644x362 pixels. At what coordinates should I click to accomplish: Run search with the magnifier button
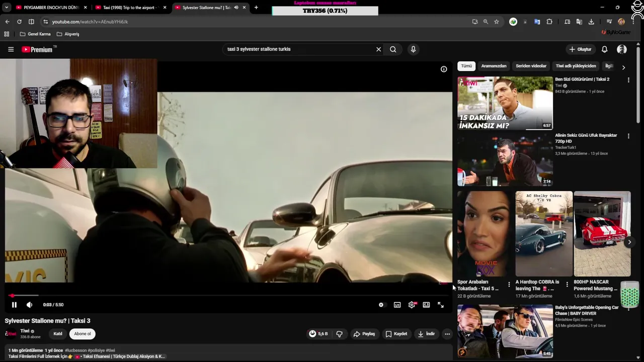pos(393,49)
